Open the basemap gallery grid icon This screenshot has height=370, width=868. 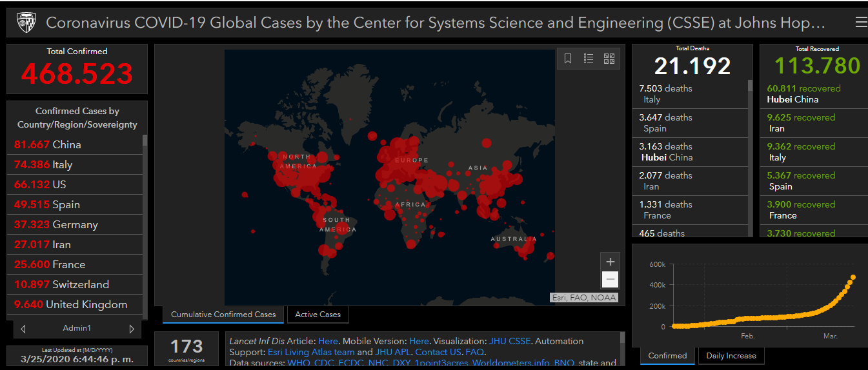[x=609, y=59]
